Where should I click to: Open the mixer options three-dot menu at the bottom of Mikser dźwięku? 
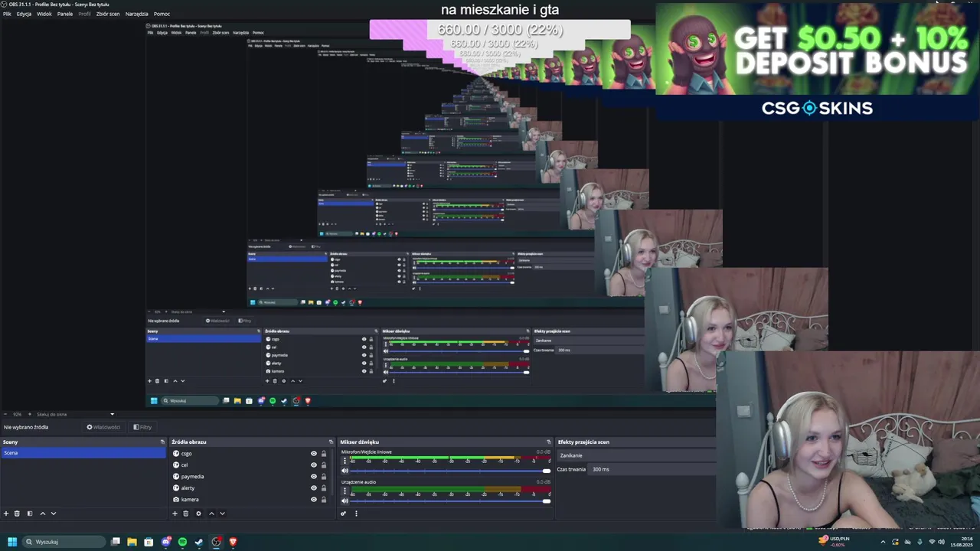click(356, 514)
